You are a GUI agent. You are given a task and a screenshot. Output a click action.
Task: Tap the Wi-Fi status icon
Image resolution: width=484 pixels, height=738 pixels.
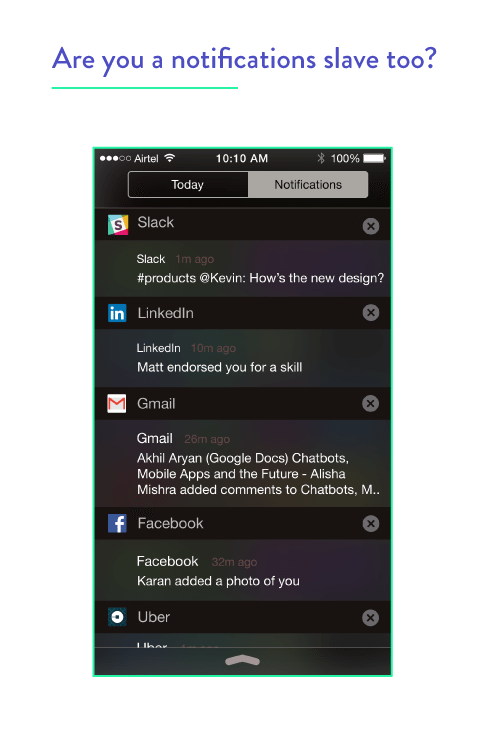click(x=169, y=158)
